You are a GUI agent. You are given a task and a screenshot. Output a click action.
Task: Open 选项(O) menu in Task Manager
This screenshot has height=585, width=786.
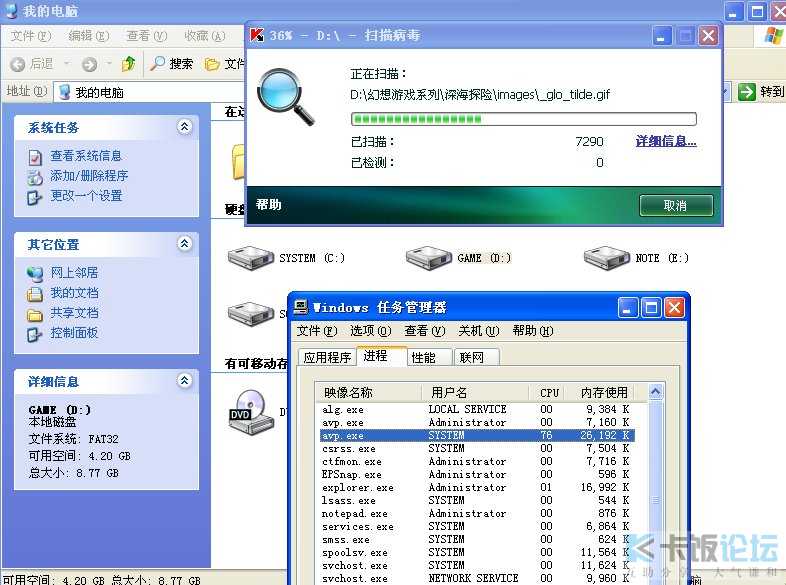370,331
